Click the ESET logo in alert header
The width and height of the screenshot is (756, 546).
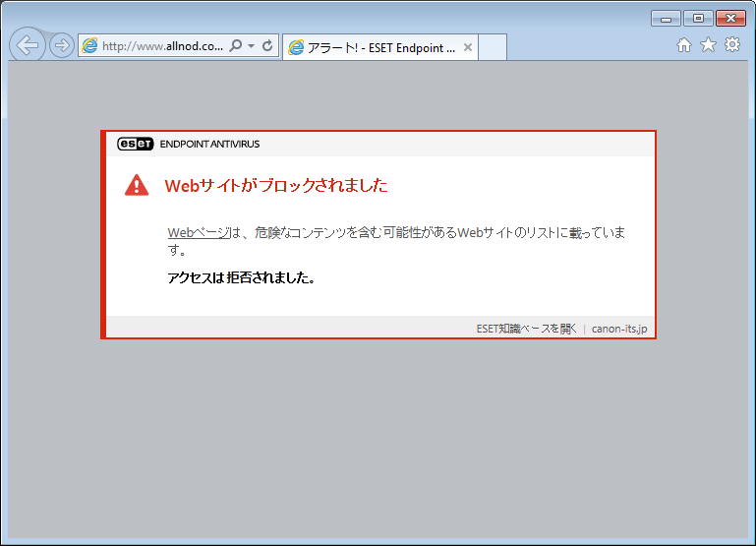click(x=136, y=144)
